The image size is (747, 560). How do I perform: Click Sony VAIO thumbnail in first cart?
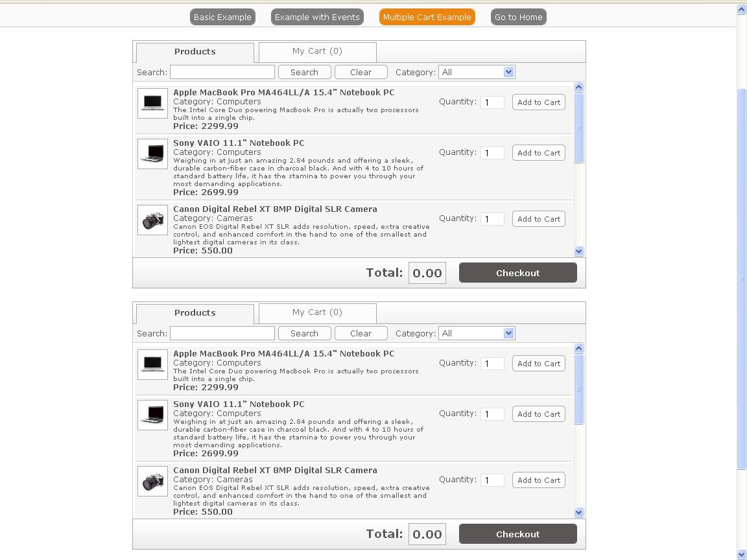point(152,154)
